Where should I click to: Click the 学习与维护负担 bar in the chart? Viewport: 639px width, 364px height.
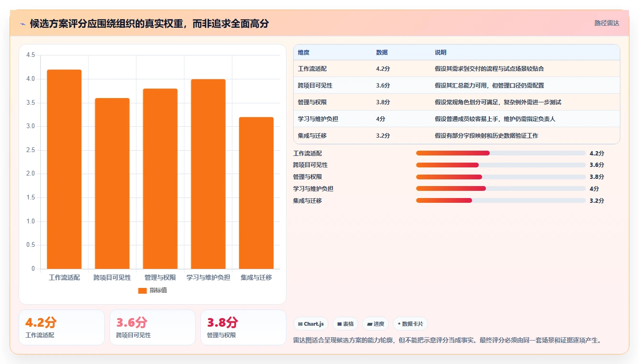tap(208, 174)
